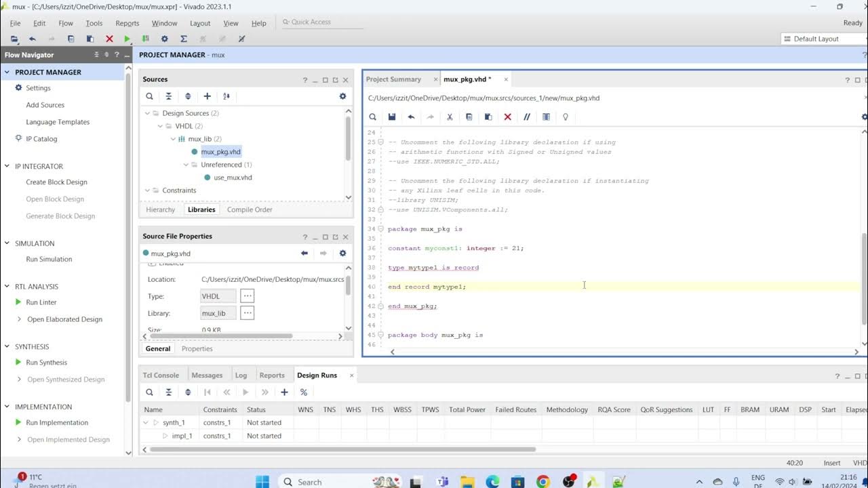Viewport: 868px width, 488px height.
Task: Open the Flow menu
Action: click(x=66, y=23)
